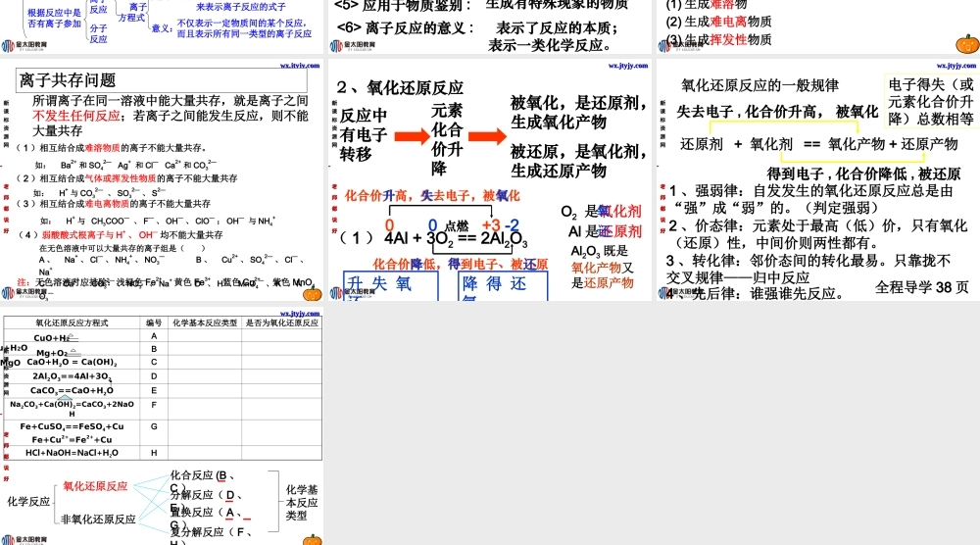The image size is (980, 545).
Task: Click 是否为氧化还原反应 table header
Action: pos(282,322)
